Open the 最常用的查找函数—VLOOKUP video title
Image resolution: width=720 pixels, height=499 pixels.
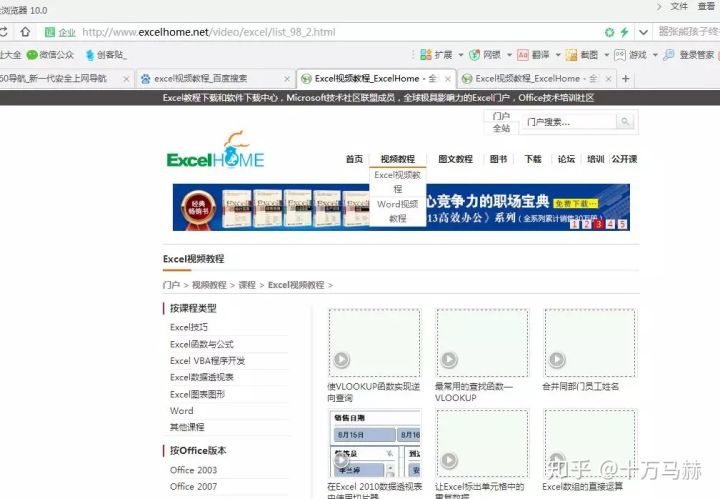pyautogui.click(x=474, y=392)
